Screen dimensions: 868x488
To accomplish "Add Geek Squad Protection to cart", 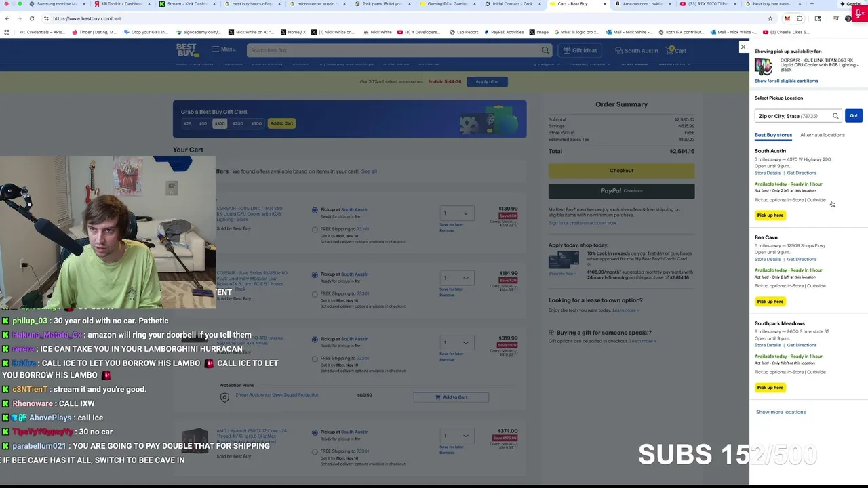I will click(451, 397).
